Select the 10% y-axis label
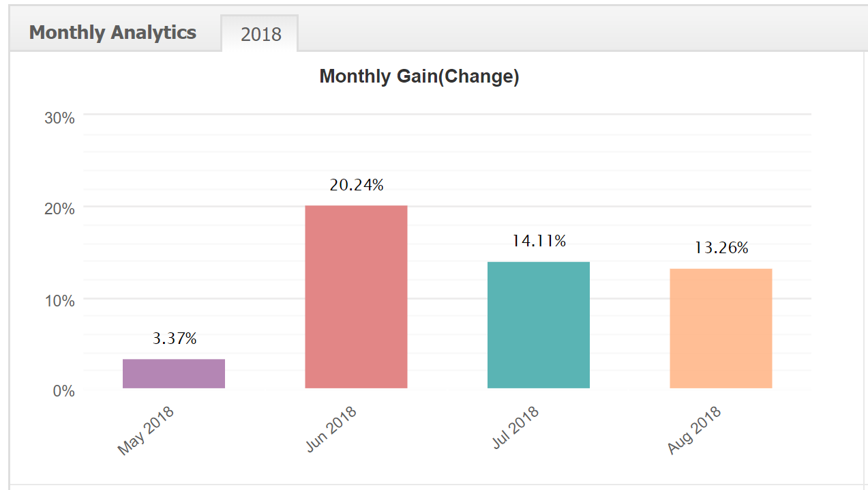The height and width of the screenshot is (490, 868). 59,300
